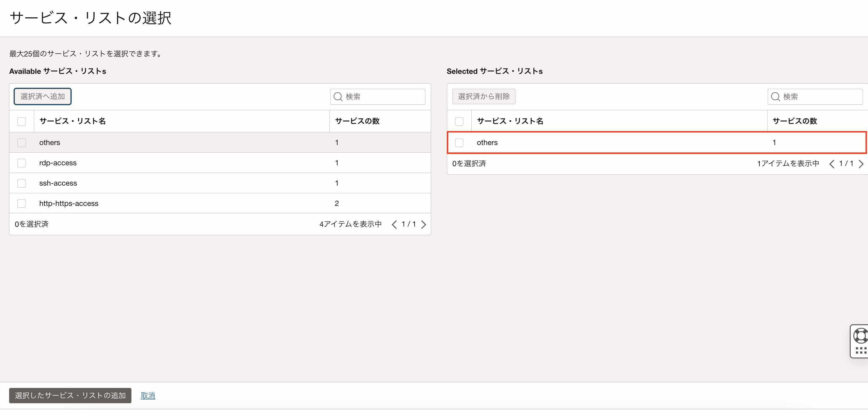Click 0を選択済 text in Available panel

coord(32,224)
